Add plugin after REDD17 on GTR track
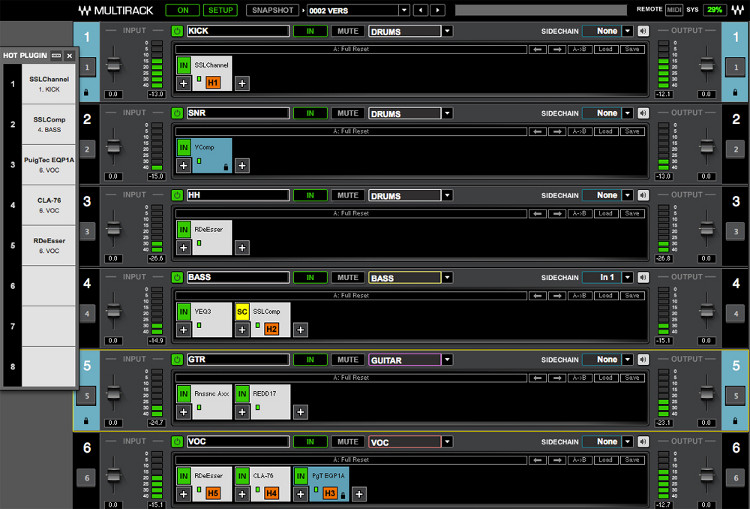 click(300, 412)
